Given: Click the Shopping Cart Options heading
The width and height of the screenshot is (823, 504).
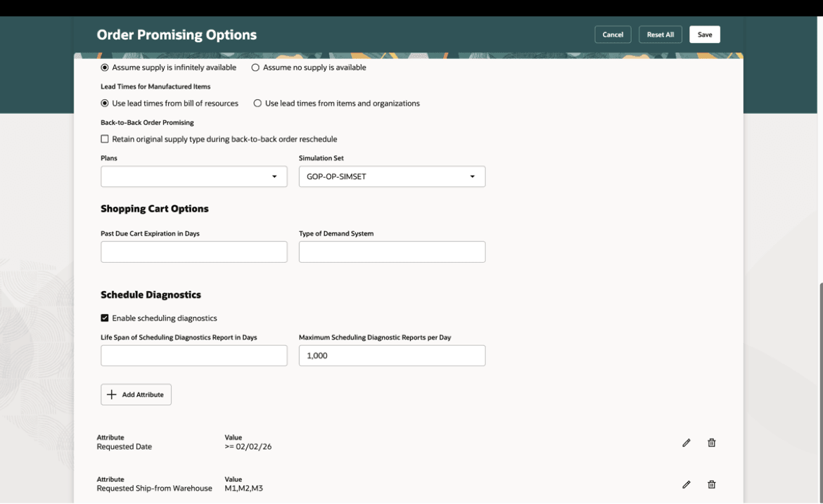Looking at the screenshot, I should click(154, 209).
